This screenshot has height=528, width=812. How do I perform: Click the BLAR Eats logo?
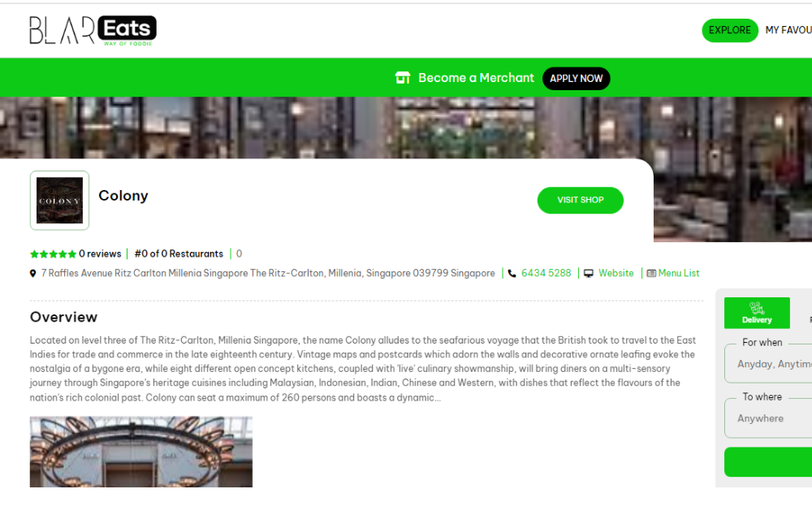click(93, 30)
